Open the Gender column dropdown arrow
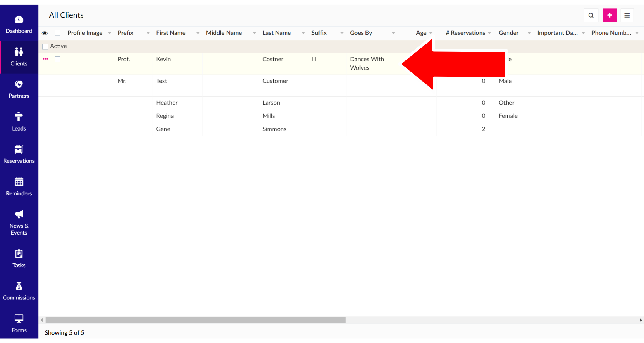Screen dimensions: 644x343 tap(529, 33)
